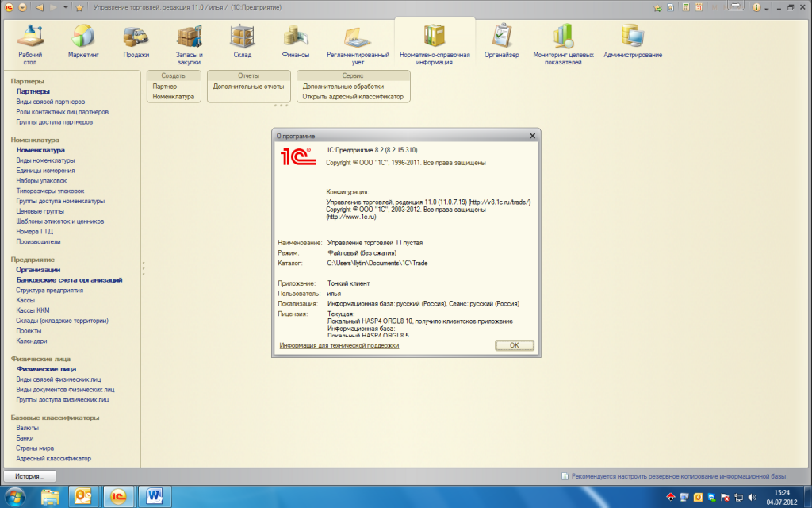Open the Банки classifier
Image resolution: width=812 pixels, height=508 pixels.
pos(25,438)
